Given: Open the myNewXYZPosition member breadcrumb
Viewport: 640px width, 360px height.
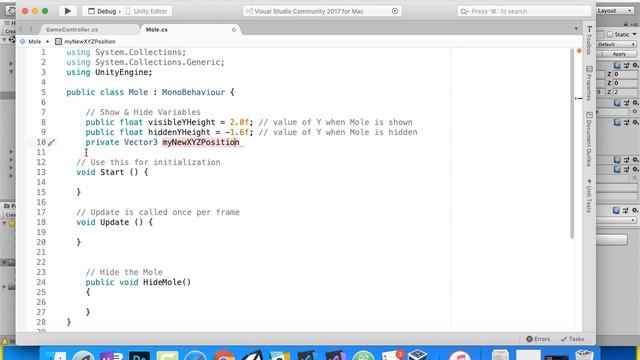Looking at the screenshot, I should pyautogui.click(x=85, y=42).
